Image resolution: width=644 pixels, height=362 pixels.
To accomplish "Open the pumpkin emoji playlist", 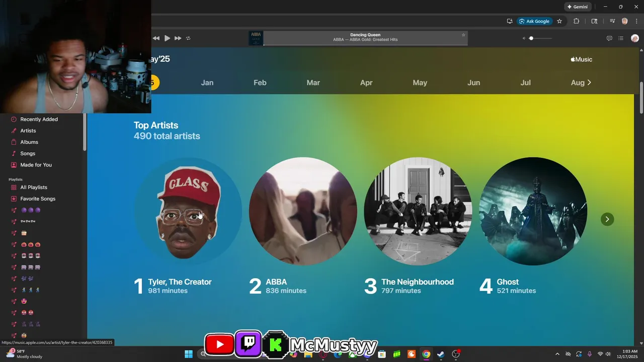I will coord(30,244).
